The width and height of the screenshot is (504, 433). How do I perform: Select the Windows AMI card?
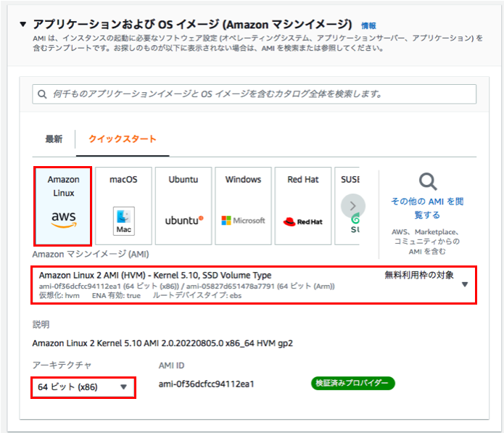coord(243,206)
